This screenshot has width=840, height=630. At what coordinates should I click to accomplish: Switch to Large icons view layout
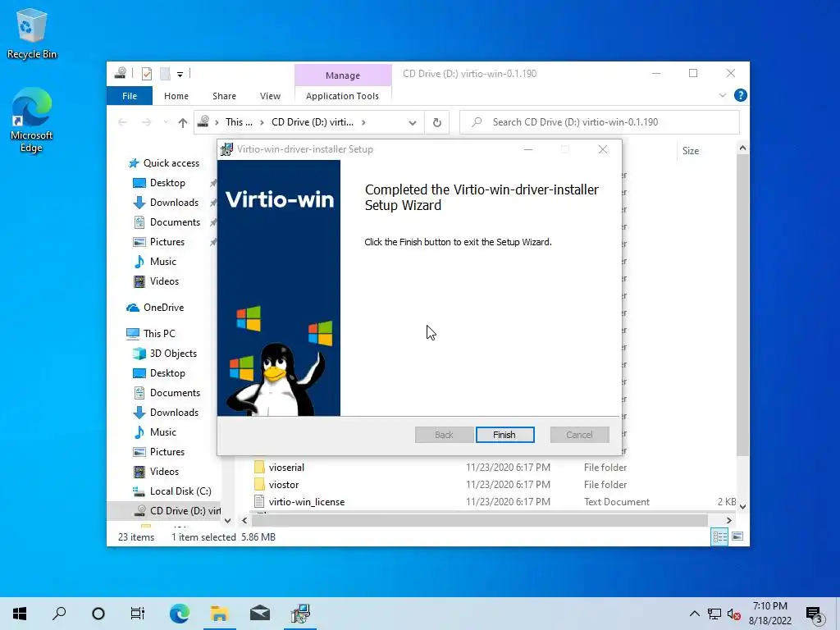(x=737, y=536)
